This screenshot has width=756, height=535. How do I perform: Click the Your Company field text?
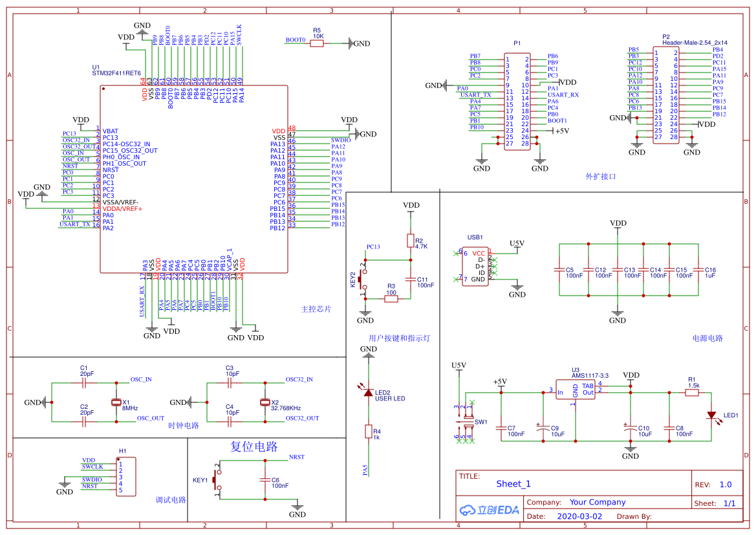598,502
